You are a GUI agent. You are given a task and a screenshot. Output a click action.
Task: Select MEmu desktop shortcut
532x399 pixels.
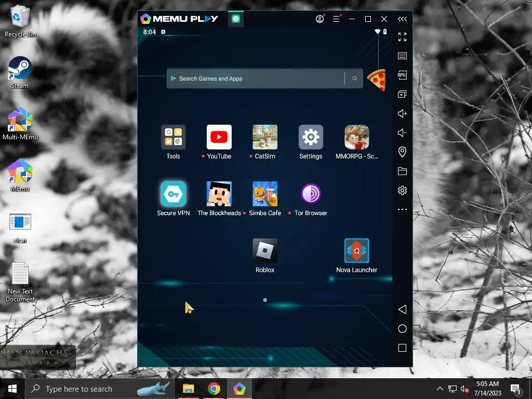[20, 176]
